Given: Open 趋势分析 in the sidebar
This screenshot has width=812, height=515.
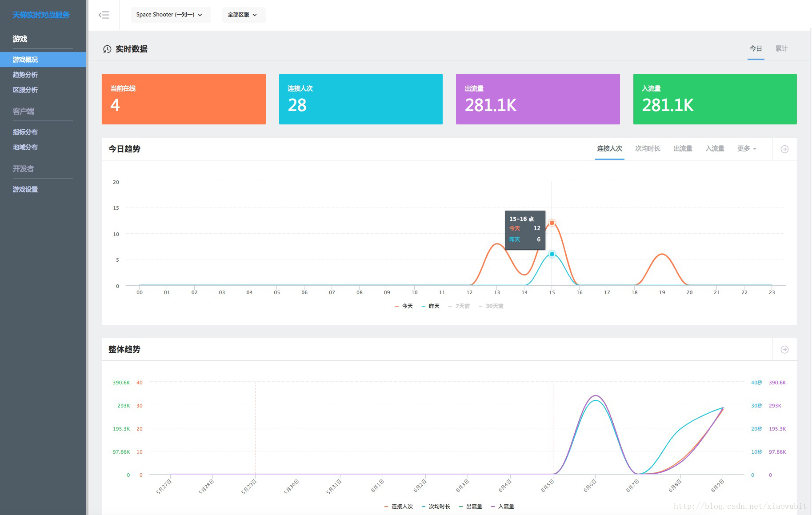Looking at the screenshot, I should point(25,75).
